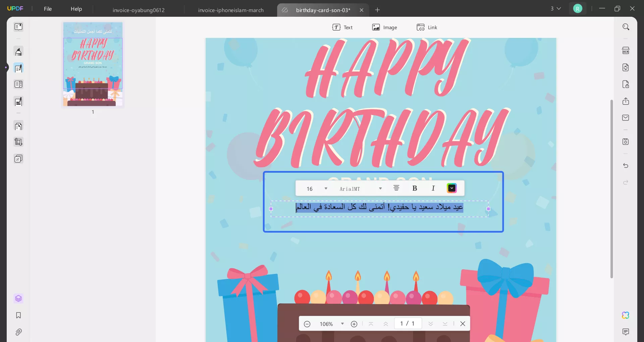Run OCR on the document
This screenshot has width=644, height=342.
(626, 50)
